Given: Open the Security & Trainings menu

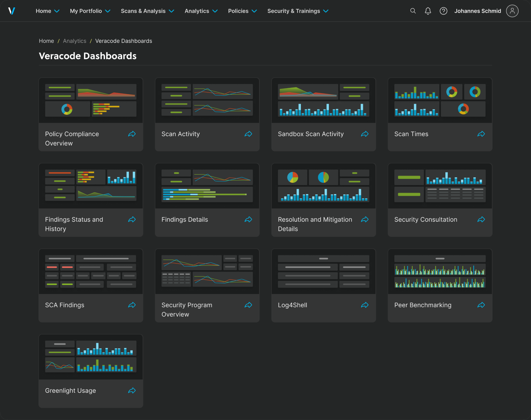Looking at the screenshot, I should pyautogui.click(x=293, y=11).
